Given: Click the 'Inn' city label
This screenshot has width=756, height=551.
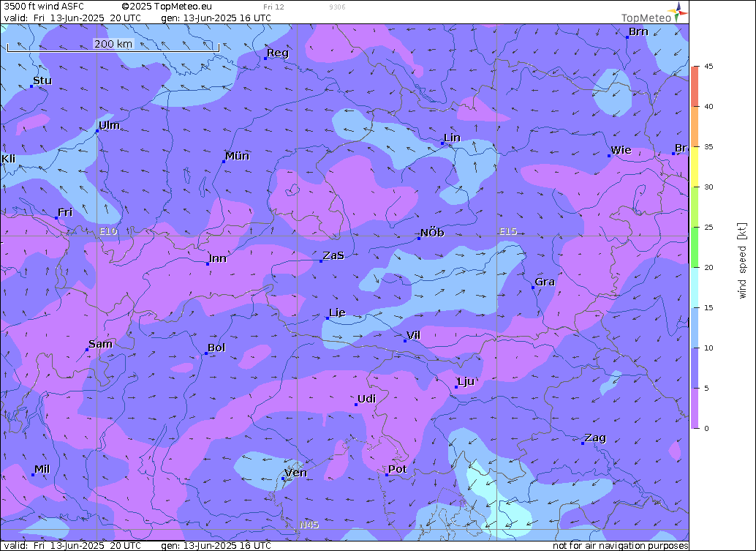Looking at the screenshot, I should pyautogui.click(x=217, y=258).
